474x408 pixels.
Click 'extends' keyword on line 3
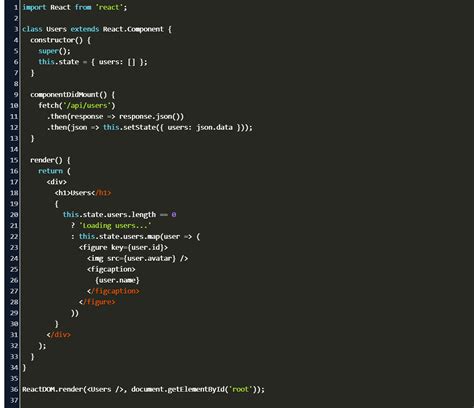[x=85, y=29]
